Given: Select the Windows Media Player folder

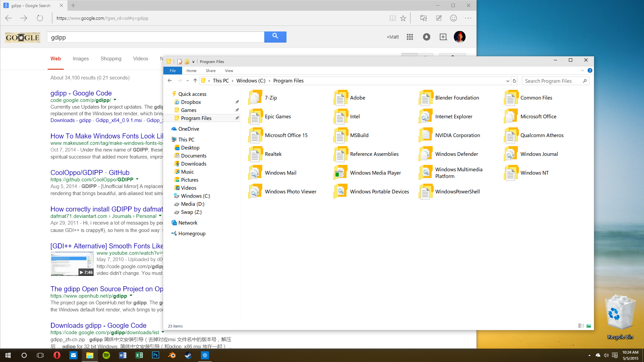Looking at the screenshot, I should coord(367,173).
